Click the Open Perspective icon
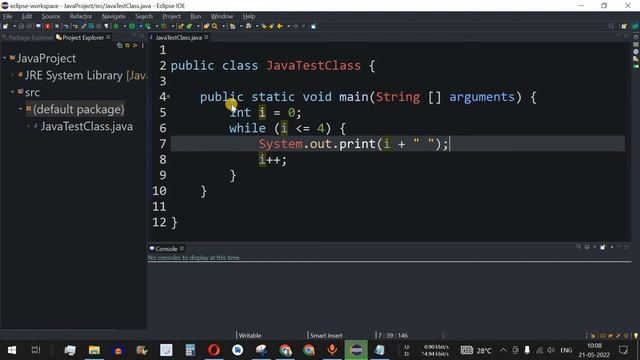 (x=624, y=26)
